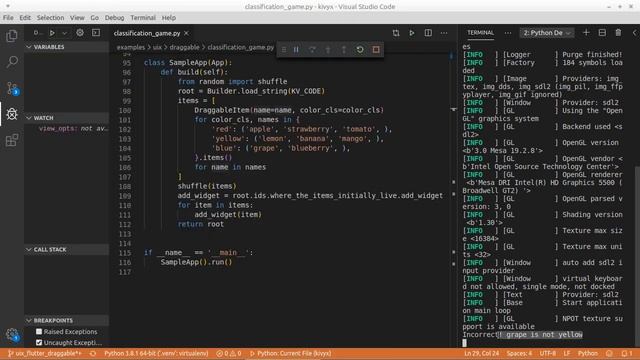The width and height of the screenshot is (640, 360).
Task: Open the Help menu
Action: point(169,18)
